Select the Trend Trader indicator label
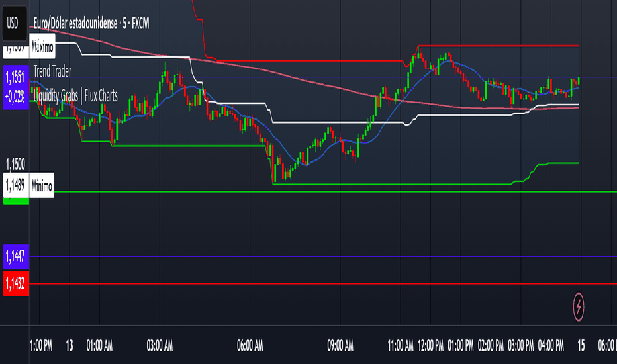This screenshot has height=364, width=617. tap(52, 71)
